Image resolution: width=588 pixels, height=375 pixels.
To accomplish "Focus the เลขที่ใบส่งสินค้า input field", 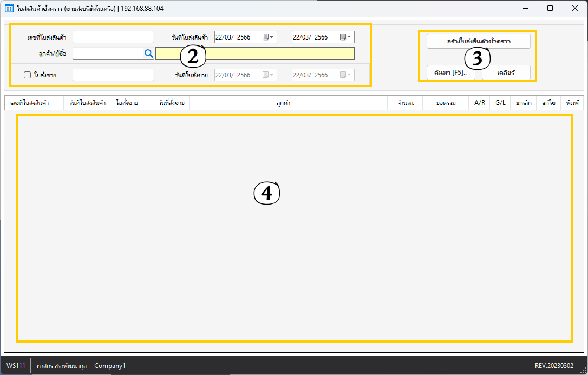I will click(113, 37).
